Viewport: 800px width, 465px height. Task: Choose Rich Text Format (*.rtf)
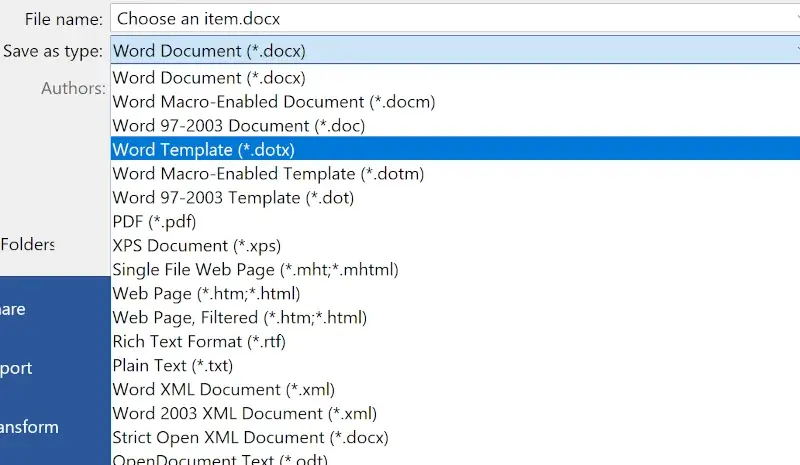point(199,342)
